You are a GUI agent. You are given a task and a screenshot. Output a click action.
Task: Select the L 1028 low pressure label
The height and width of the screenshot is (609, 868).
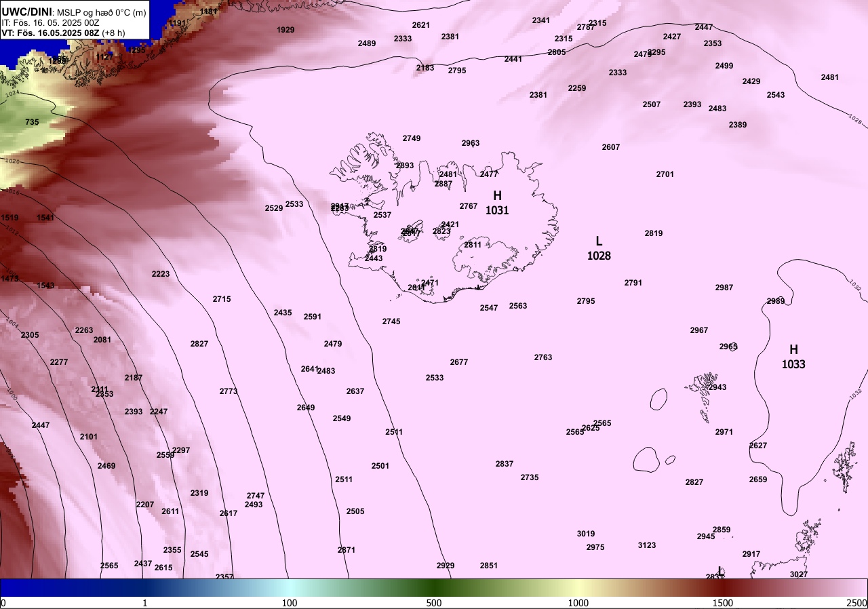(599, 248)
